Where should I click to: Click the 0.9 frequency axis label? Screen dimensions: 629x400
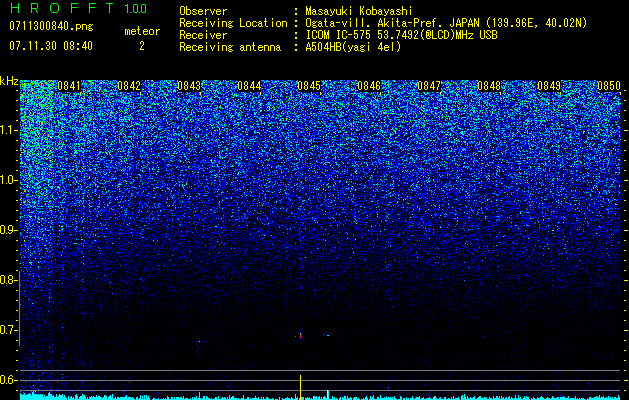[x=9, y=230]
